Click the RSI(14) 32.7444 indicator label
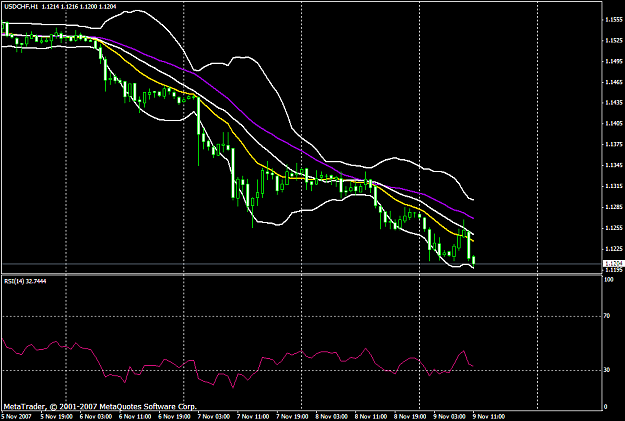625x421 pixels. (25, 281)
